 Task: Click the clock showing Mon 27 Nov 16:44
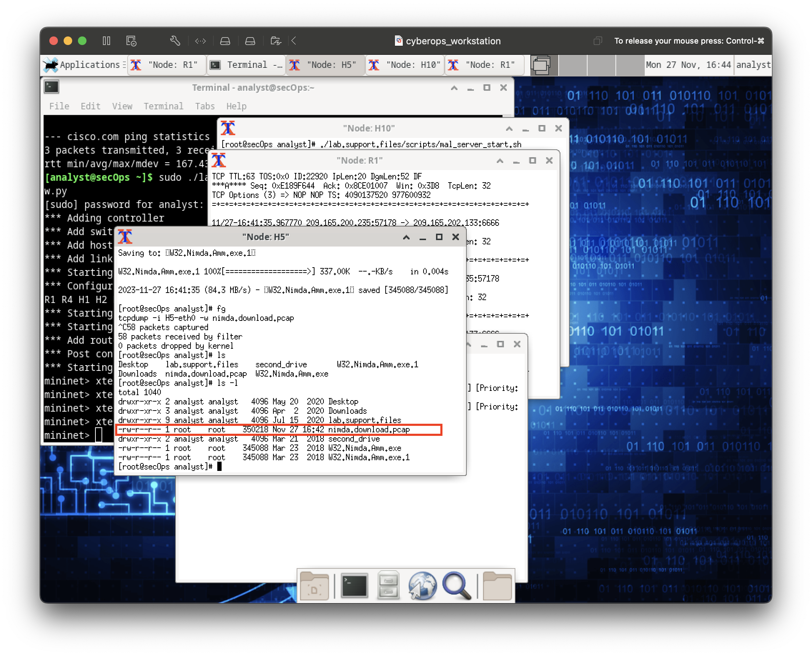(x=688, y=65)
